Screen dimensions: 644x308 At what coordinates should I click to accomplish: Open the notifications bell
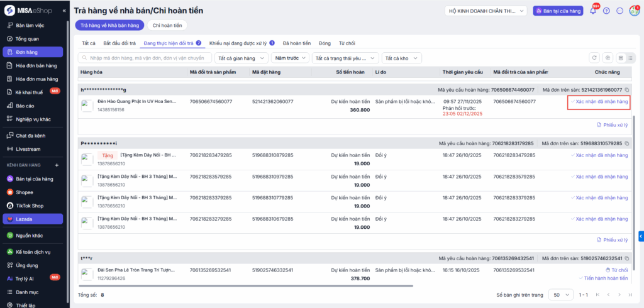coord(592,11)
